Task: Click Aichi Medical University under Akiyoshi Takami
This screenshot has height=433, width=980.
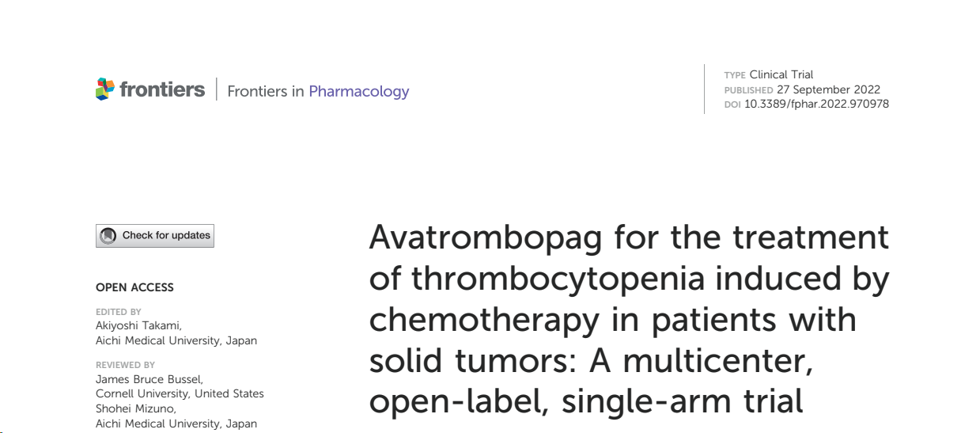Action: tap(176, 340)
